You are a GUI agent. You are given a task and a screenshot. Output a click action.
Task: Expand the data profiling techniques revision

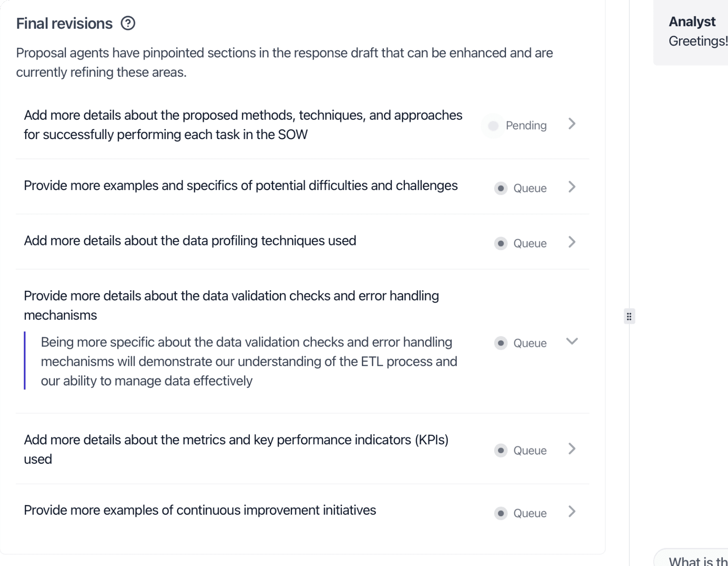tap(571, 242)
